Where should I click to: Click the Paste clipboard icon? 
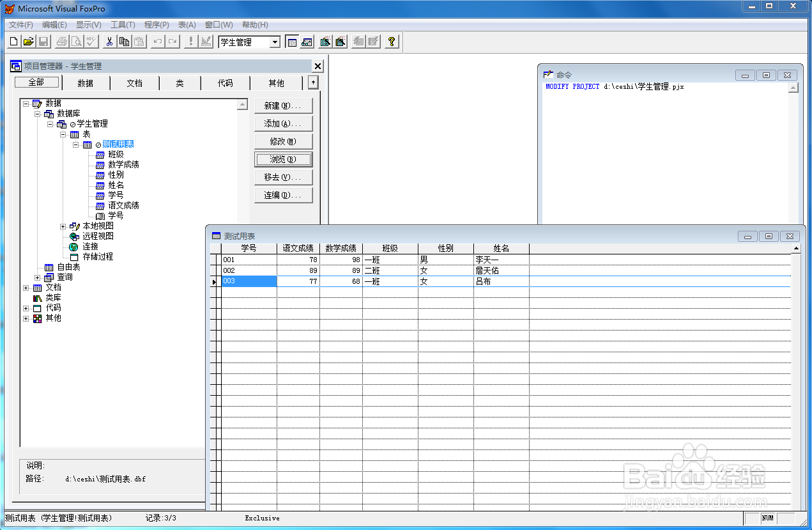pos(139,42)
